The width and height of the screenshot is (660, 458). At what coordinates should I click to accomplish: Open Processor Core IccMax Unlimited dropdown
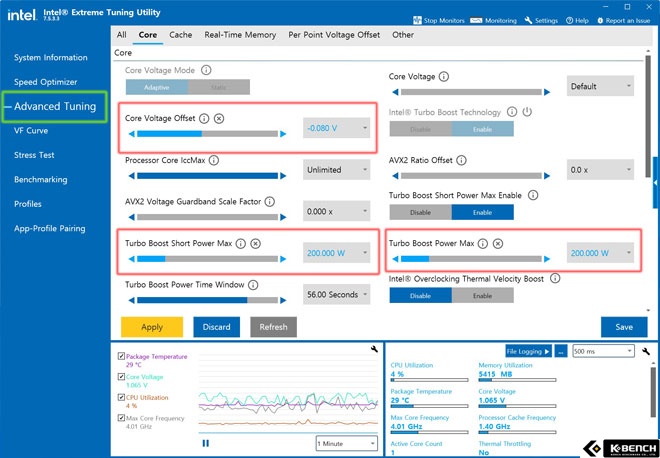(x=336, y=170)
